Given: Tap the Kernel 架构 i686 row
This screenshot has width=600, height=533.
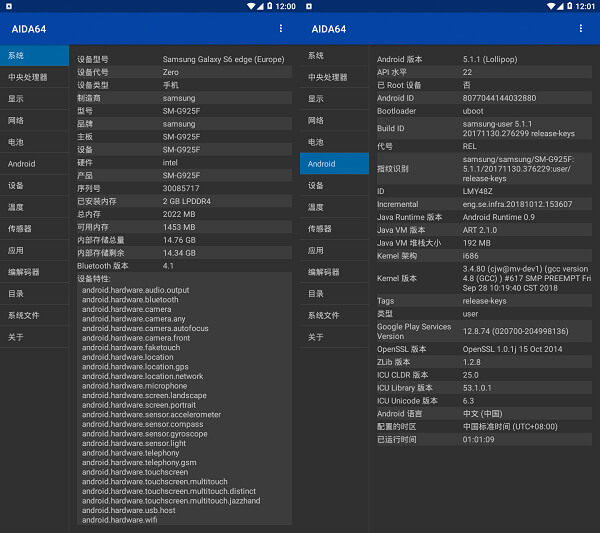Looking at the screenshot, I should (484, 256).
